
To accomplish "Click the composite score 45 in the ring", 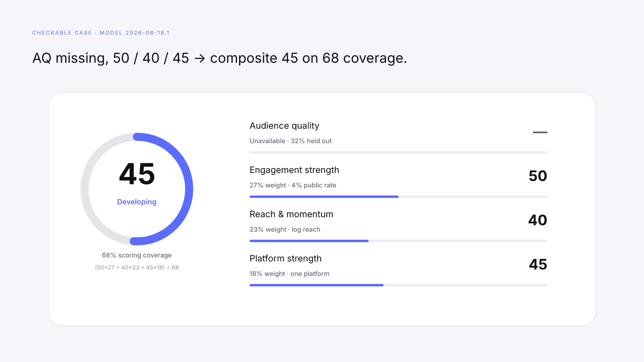I will pos(137,174).
